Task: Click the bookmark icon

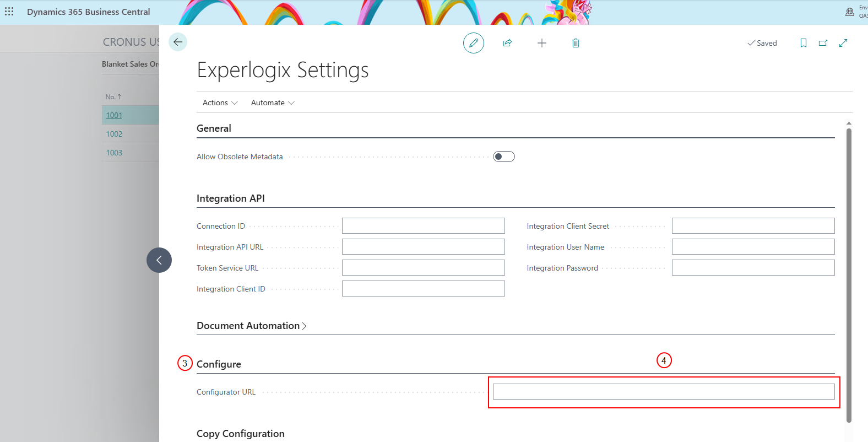Action: click(804, 43)
